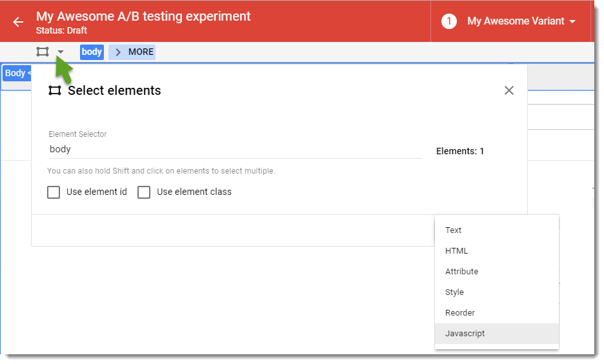Click the Element Selector input field

pos(235,149)
